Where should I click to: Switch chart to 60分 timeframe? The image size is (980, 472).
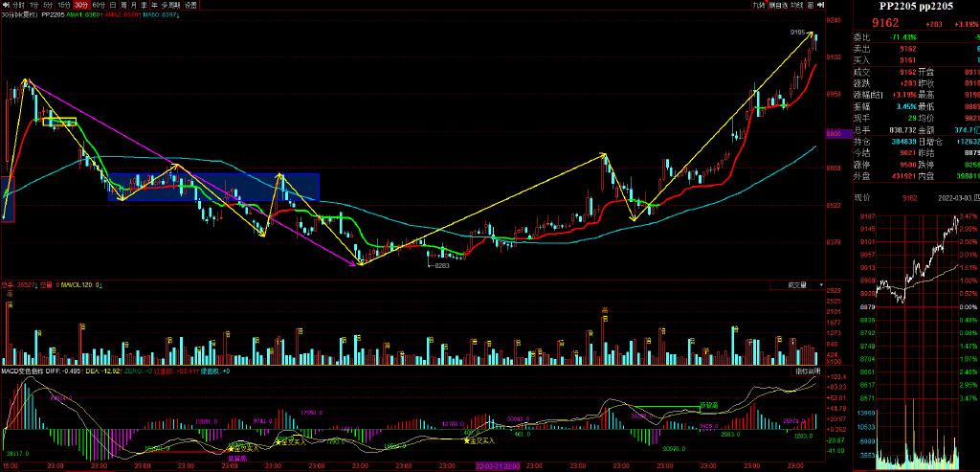coord(98,5)
